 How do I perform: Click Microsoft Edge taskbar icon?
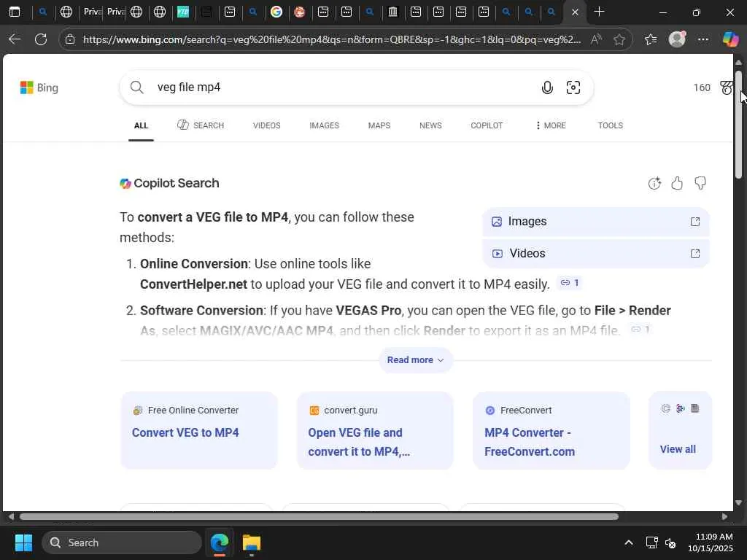tap(220, 542)
